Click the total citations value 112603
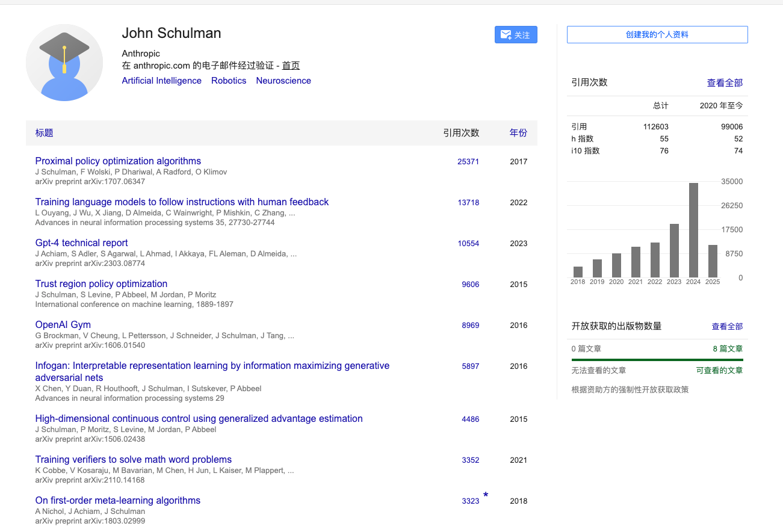The width and height of the screenshot is (783, 532). tap(655, 127)
